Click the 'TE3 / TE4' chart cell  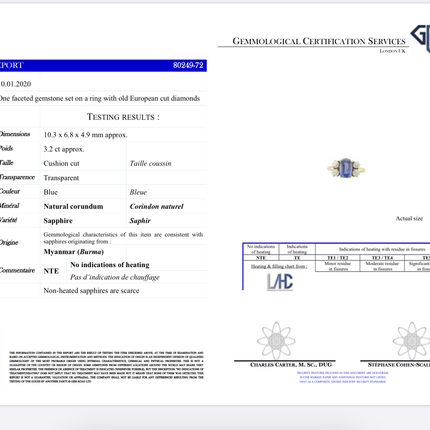pyautogui.click(x=382, y=258)
